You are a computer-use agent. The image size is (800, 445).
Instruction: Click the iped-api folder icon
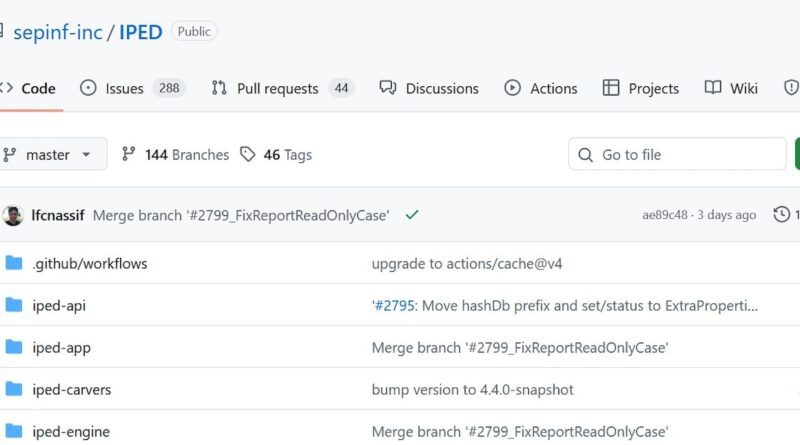[14, 306]
